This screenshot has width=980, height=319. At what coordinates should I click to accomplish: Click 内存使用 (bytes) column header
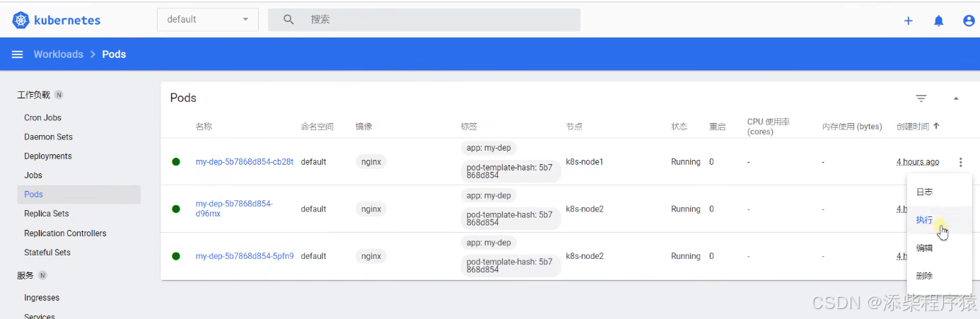(852, 127)
